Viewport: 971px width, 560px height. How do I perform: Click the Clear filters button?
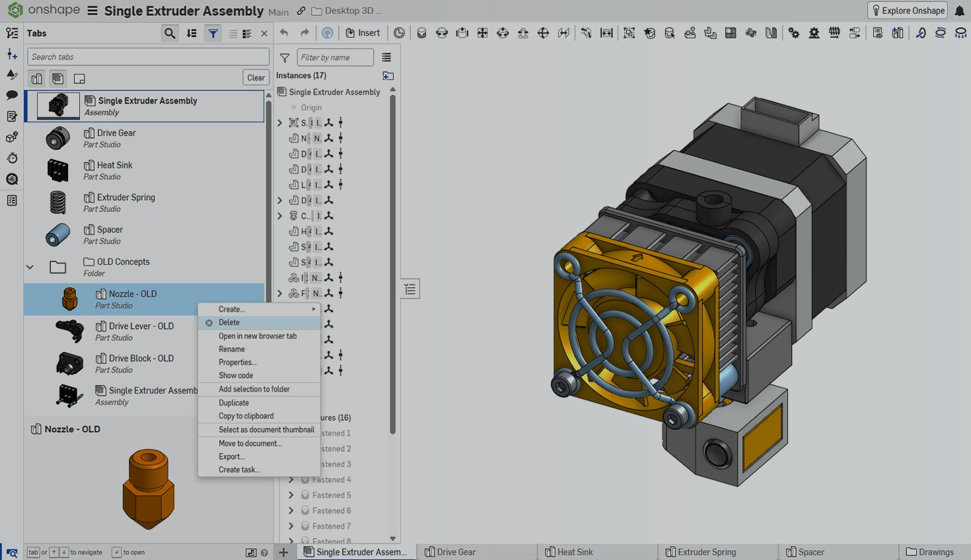coord(256,78)
